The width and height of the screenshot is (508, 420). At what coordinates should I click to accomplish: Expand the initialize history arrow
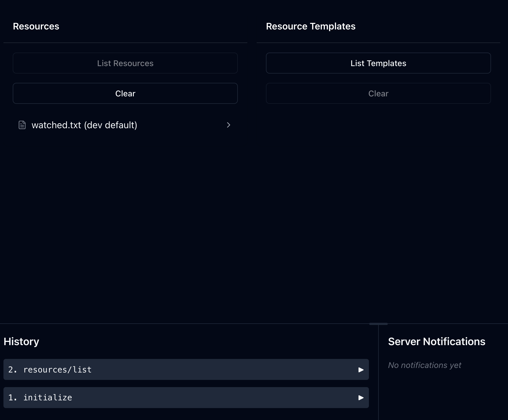point(361,398)
